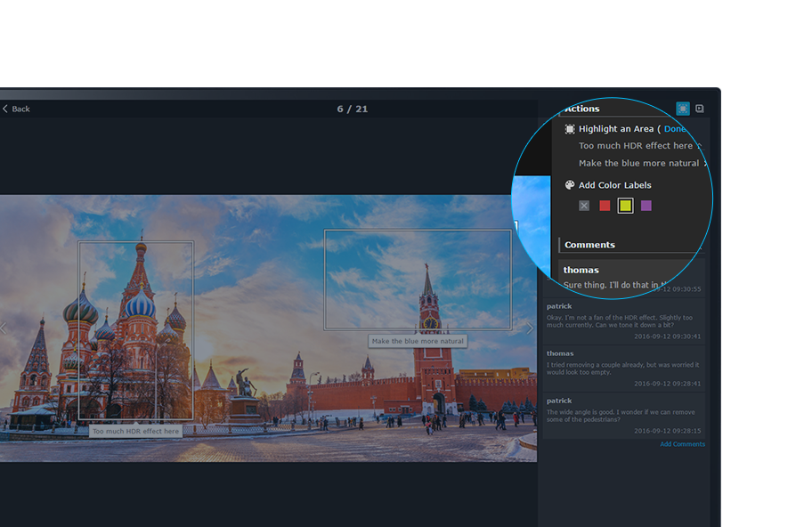Click the Back arrow button
The height and width of the screenshot is (527, 812).
coord(16,109)
